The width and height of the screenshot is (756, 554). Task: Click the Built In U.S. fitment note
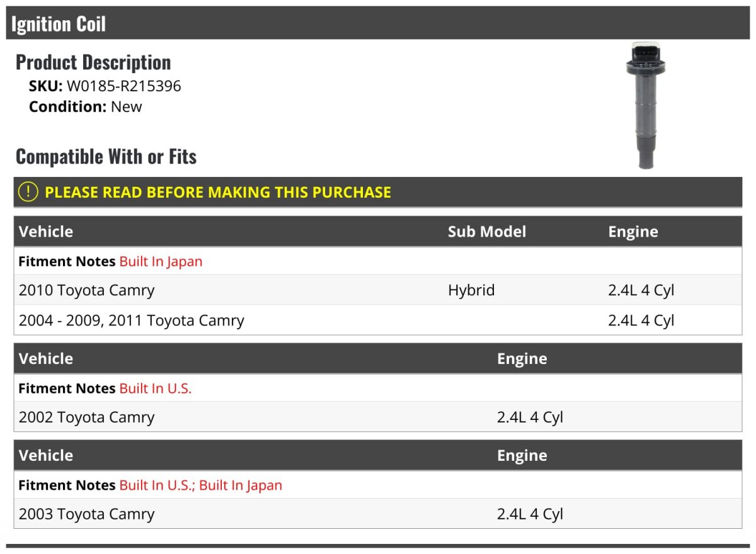click(x=156, y=388)
